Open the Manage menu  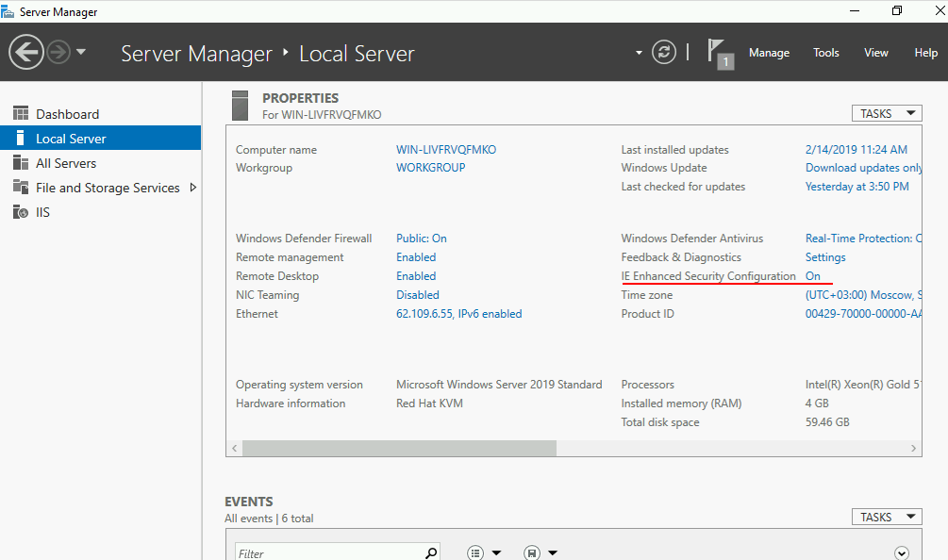(769, 53)
